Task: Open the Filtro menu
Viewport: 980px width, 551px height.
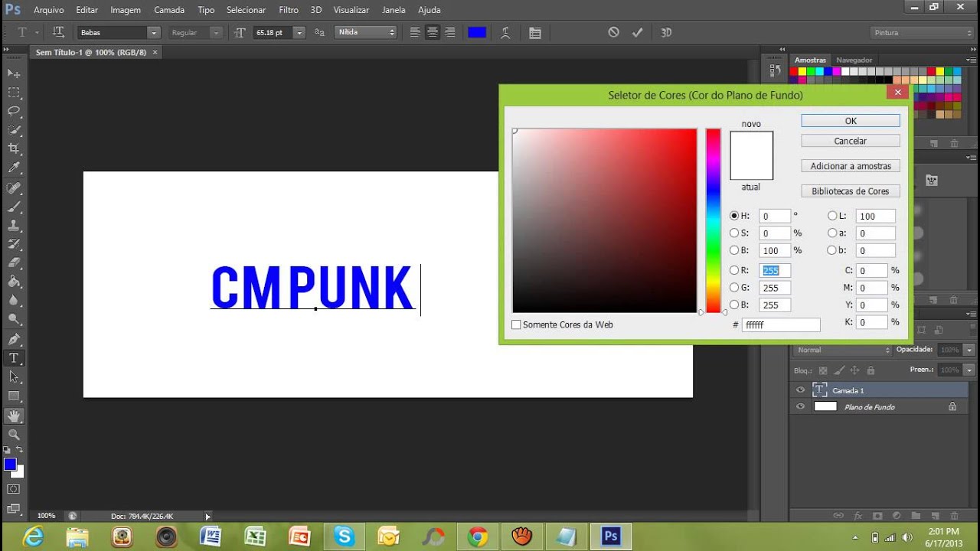Action: (289, 10)
